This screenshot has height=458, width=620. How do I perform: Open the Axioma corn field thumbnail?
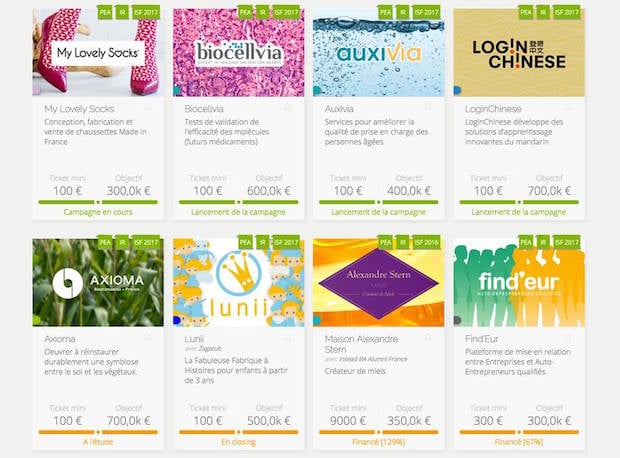98,282
